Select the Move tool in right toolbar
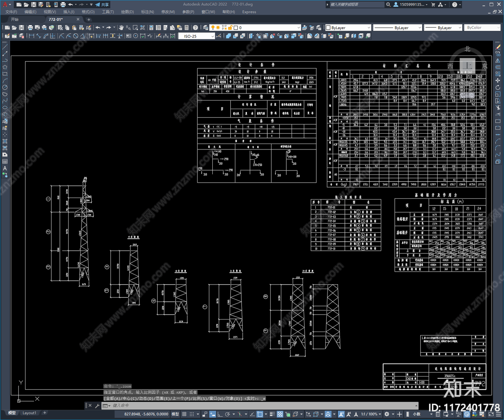The image size is (504, 420). [498, 81]
